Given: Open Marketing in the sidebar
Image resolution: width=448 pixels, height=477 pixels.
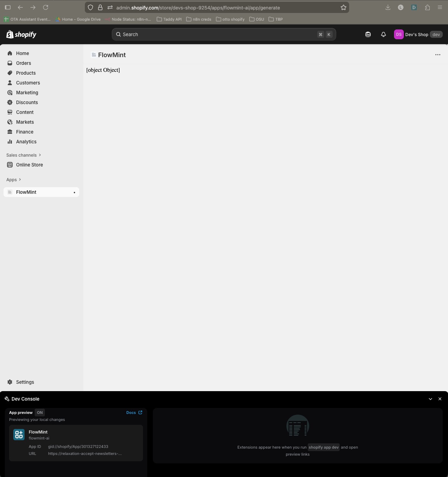Looking at the screenshot, I should [27, 92].
